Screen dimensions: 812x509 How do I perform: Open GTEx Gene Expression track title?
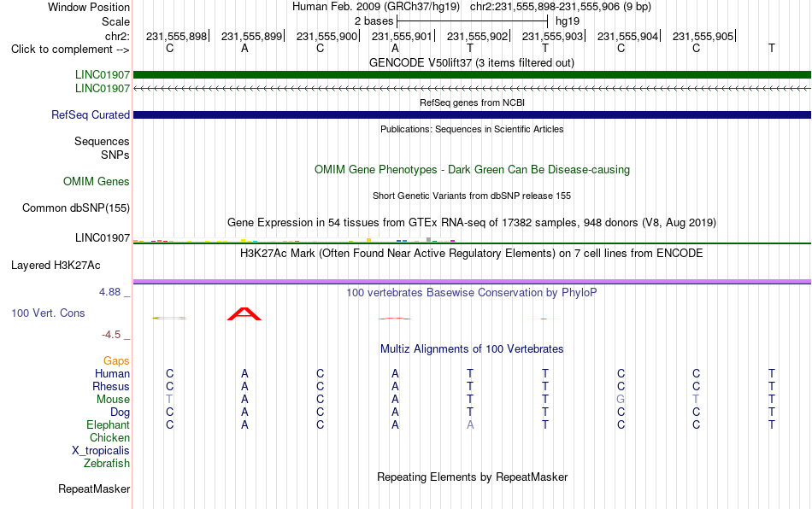[472, 222]
